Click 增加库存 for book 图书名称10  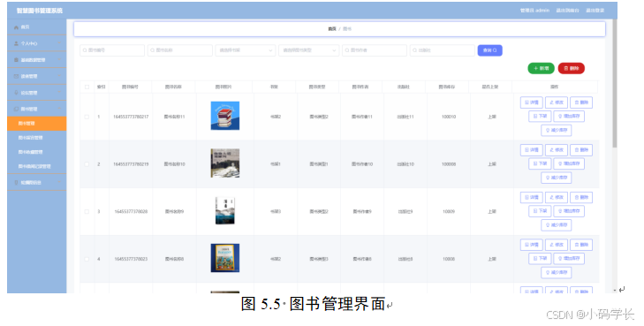[x=569, y=163]
